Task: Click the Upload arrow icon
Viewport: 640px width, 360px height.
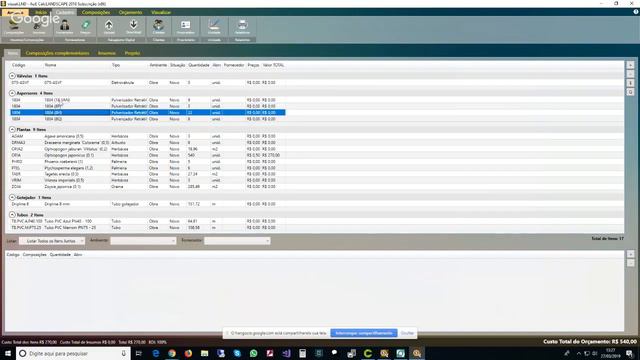Action: [109, 27]
